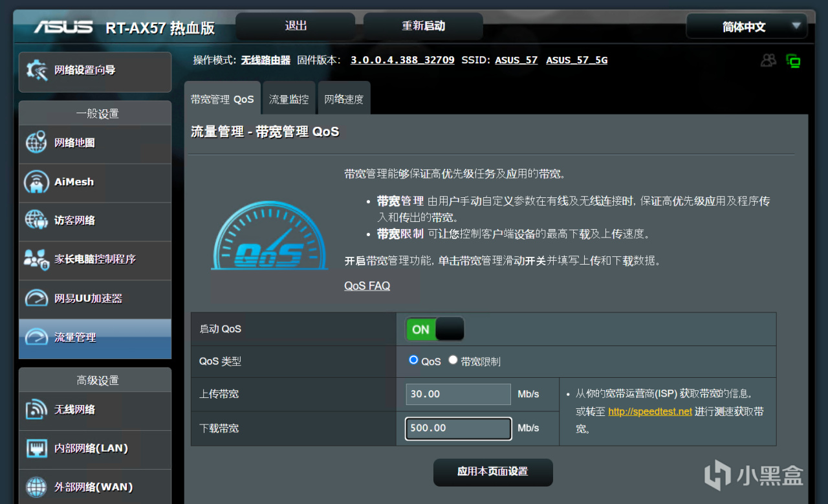Click the 下载带宽 input field
Viewport: 828px width, 504px height.
tap(459, 428)
